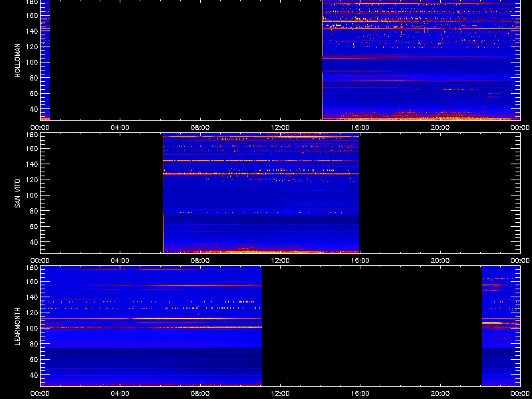This screenshot has width=532, height=399.
Task: Click the 80 frequency tick on San Vito axis
Action: click(34, 211)
